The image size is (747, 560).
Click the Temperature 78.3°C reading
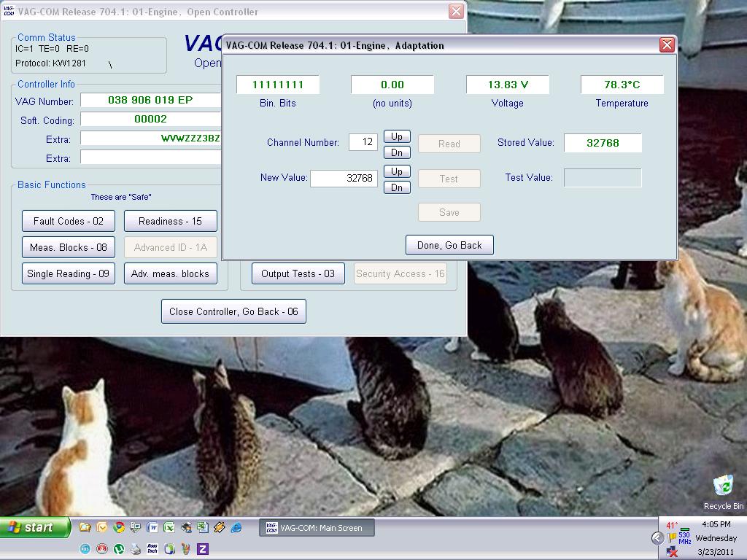pyautogui.click(x=622, y=85)
